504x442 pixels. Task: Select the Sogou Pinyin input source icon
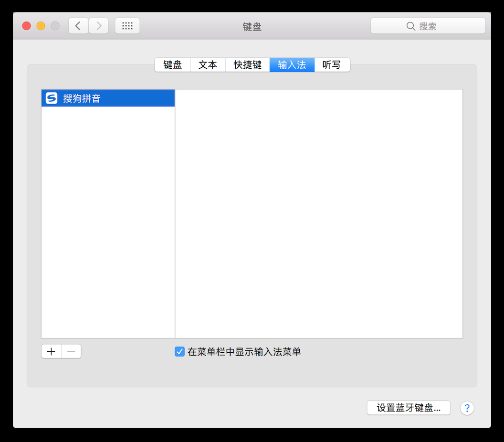coord(51,98)
